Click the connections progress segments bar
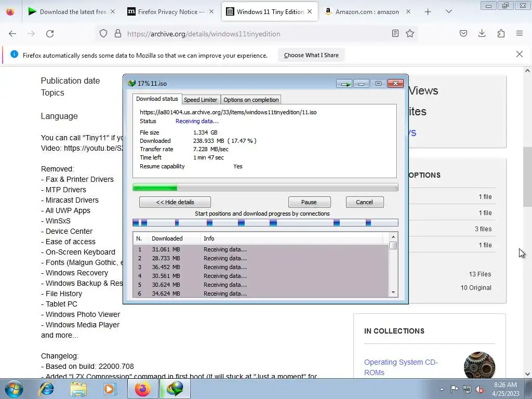 pyautogui.click(x=265, y=222)
